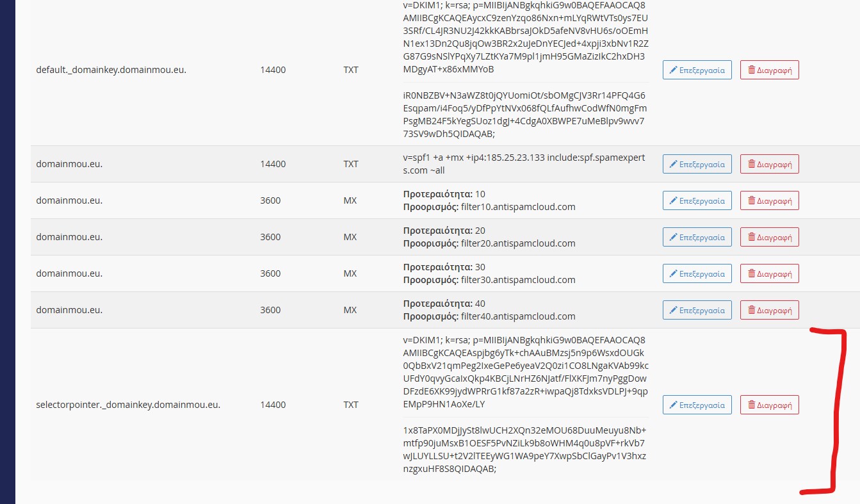Click trash icon for selectorpointer._domainkey record
Viewport: 860px width, 504px height.
pos(751,405)
